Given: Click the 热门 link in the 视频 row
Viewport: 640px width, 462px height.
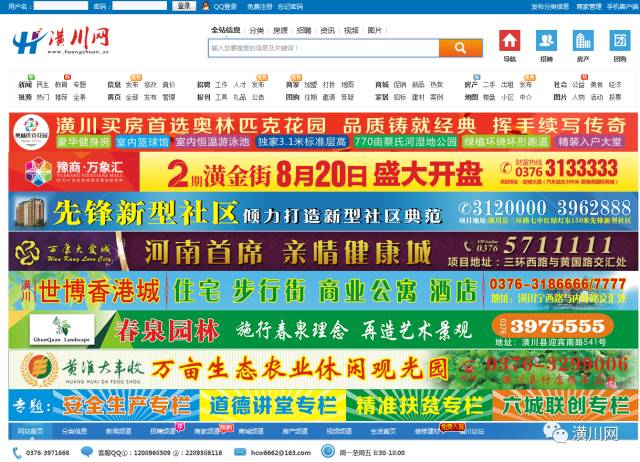Looking at the screenshot, I should 42,98.
